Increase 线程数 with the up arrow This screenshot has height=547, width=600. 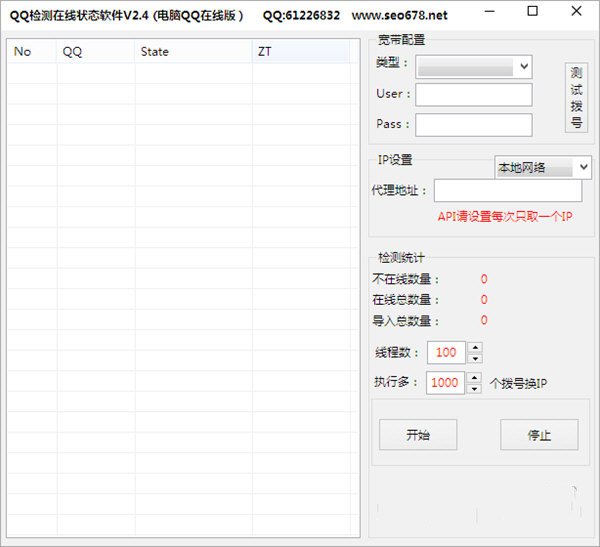(x=474, y=347)
